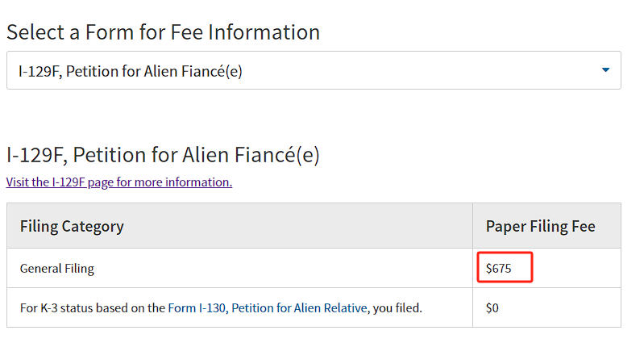Click the $0 fee amount
Screen dimensions: 644x347
tap(492, 308)
